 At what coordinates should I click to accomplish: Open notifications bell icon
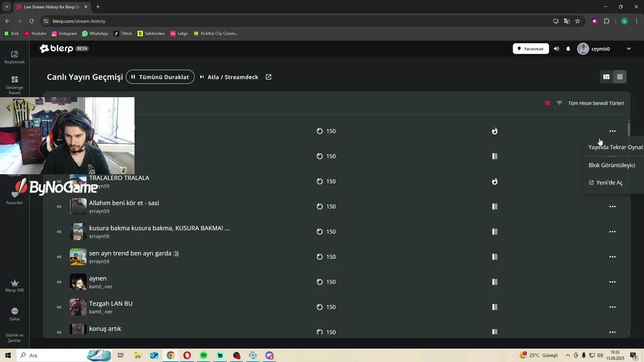coord(568,49)
